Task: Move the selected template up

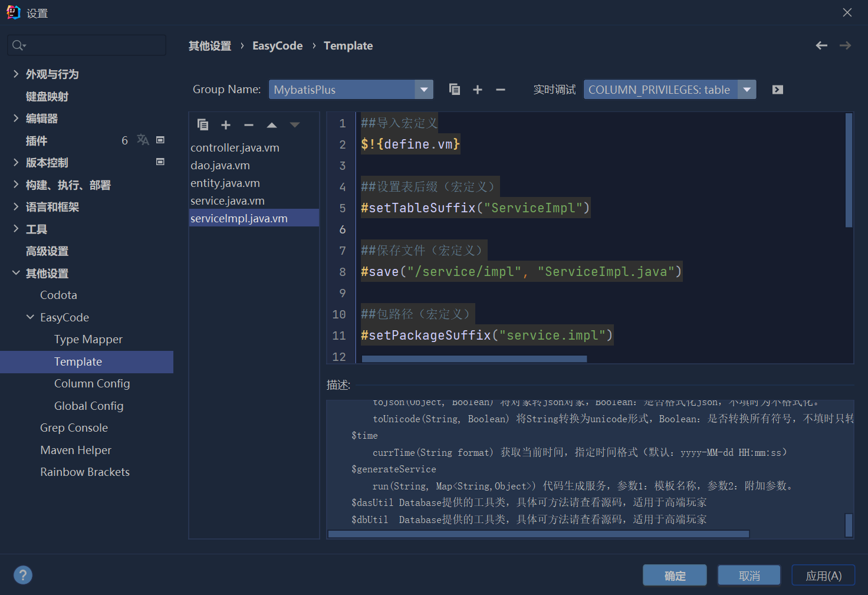Action: pyautogui.click(x=272, y=125)
